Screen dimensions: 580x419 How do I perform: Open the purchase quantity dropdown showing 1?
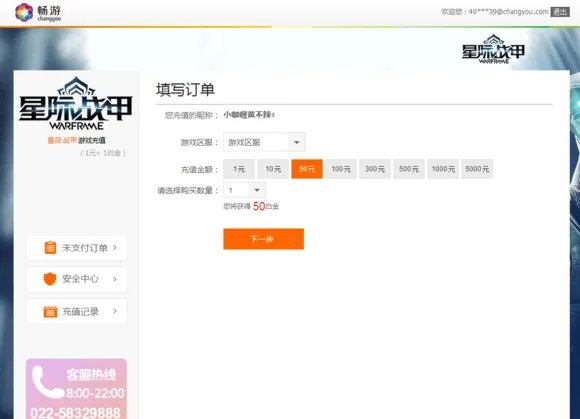pyautogui.click(x=245, y=190)
